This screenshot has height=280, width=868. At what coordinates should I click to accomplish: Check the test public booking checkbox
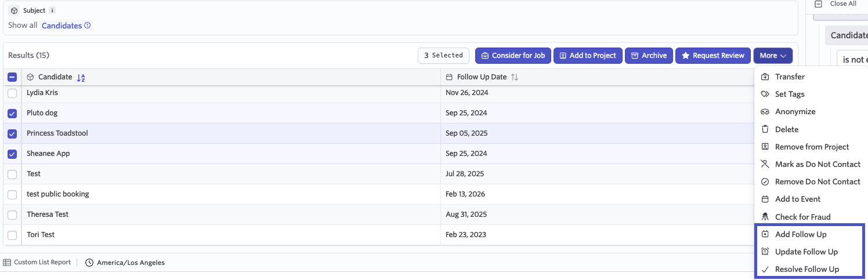click(x=12, y=194)
